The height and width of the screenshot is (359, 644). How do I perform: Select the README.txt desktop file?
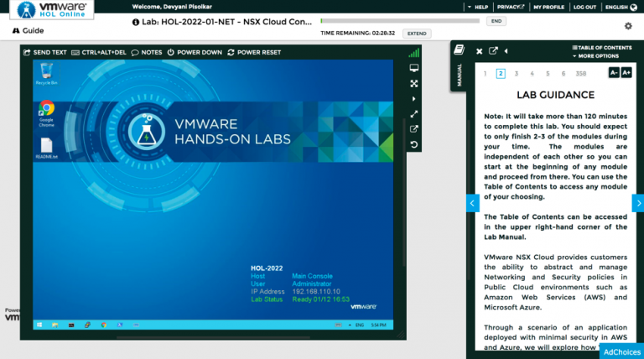tap(46, 148)
